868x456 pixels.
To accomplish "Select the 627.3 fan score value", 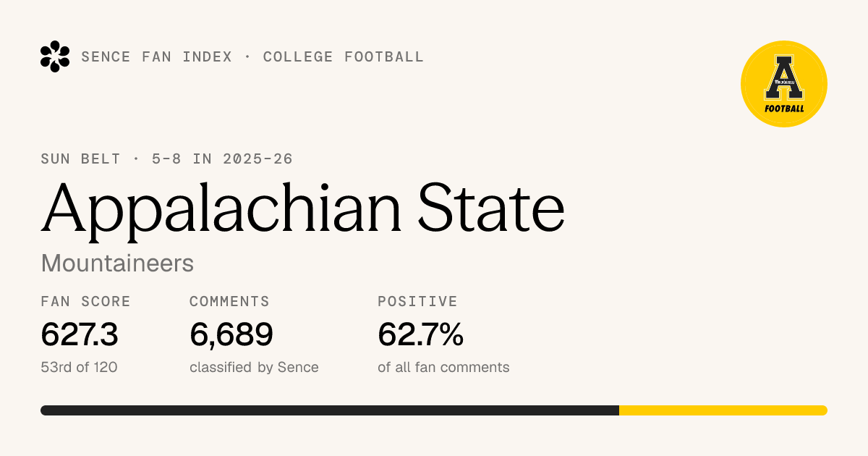I will 80,334.
